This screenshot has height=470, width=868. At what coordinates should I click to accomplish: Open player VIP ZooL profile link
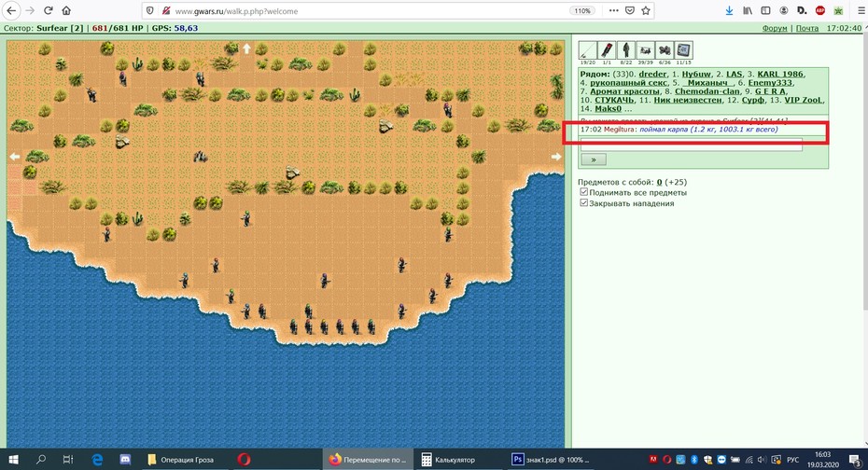[804, 100]
